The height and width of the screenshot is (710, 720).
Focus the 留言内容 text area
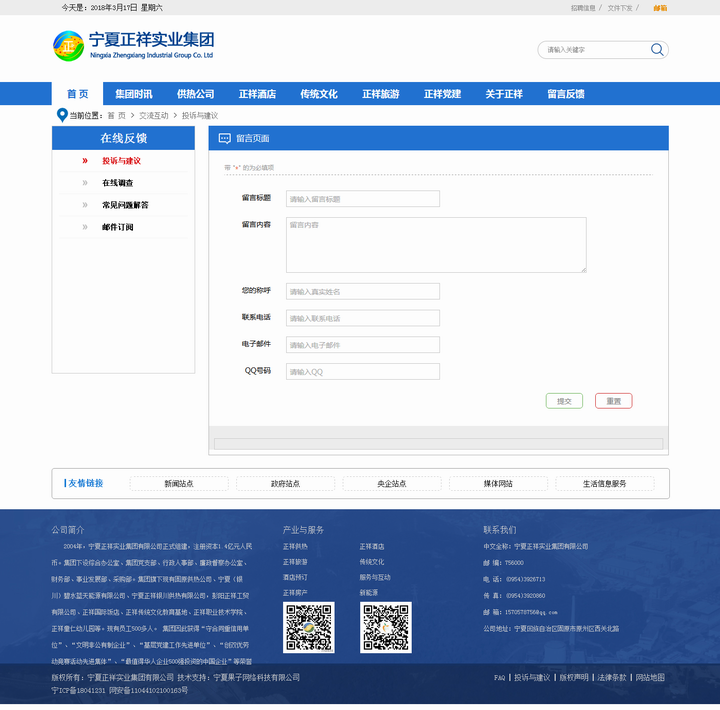[436, 245]
